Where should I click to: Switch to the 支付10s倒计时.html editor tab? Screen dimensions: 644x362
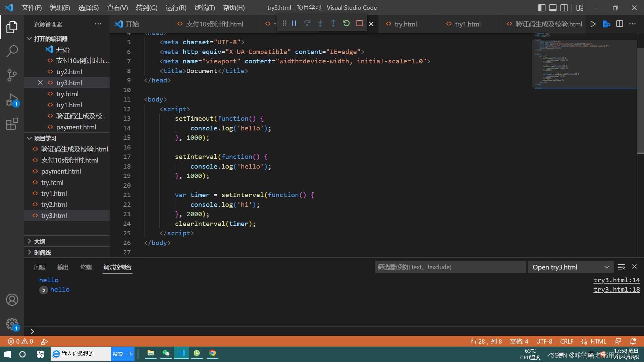pos(214,24)
